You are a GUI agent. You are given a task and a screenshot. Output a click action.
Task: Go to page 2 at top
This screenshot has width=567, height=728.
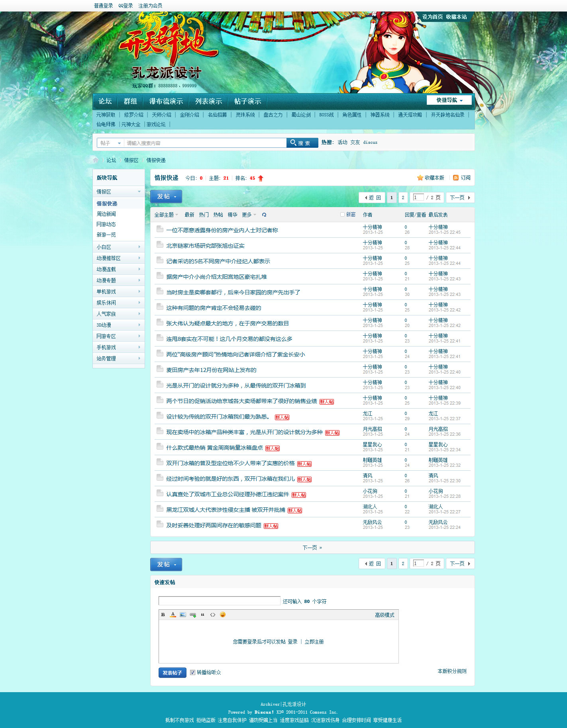(403, 198)
